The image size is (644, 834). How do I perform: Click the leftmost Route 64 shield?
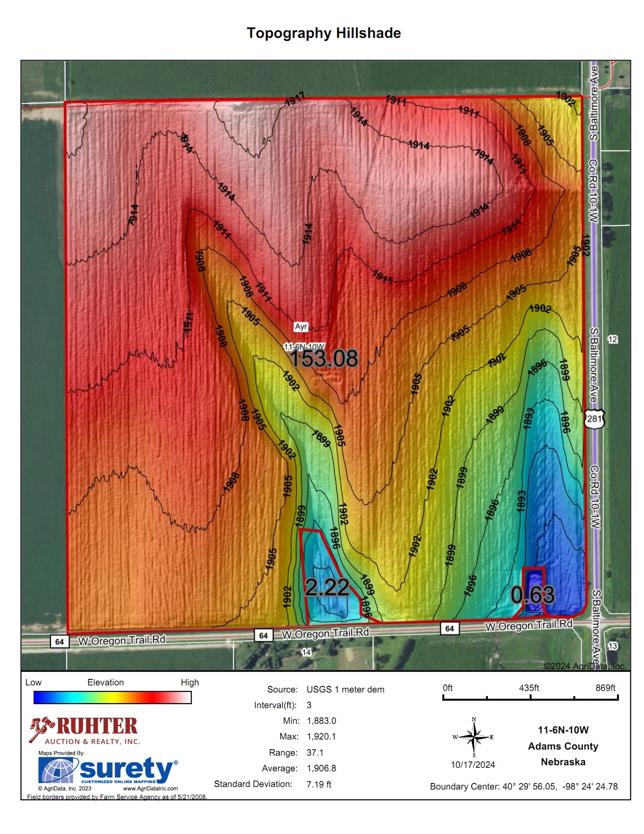59,641
